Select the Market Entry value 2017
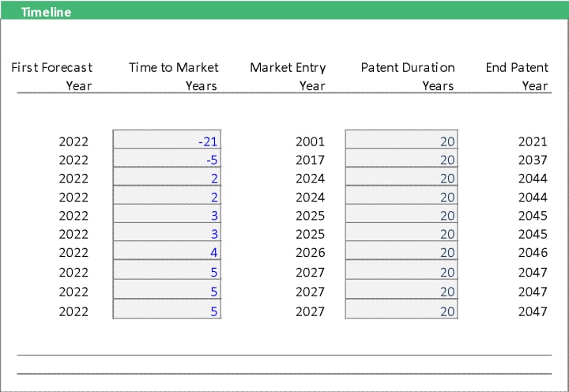This screenshot has height=392, width=569. (x=310, y=160)
